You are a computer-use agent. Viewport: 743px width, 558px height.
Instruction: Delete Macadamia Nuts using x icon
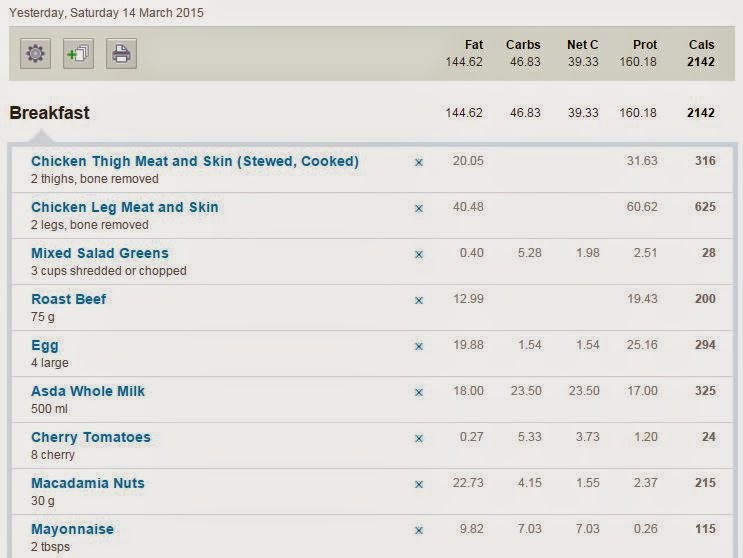(x=419, y=484)
